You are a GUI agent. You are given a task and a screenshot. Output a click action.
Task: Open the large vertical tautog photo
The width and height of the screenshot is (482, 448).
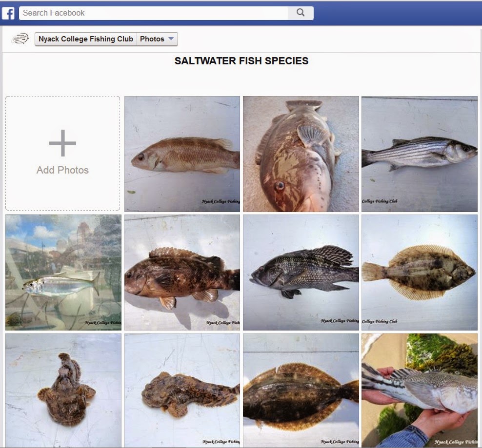(x=301, y=153)
